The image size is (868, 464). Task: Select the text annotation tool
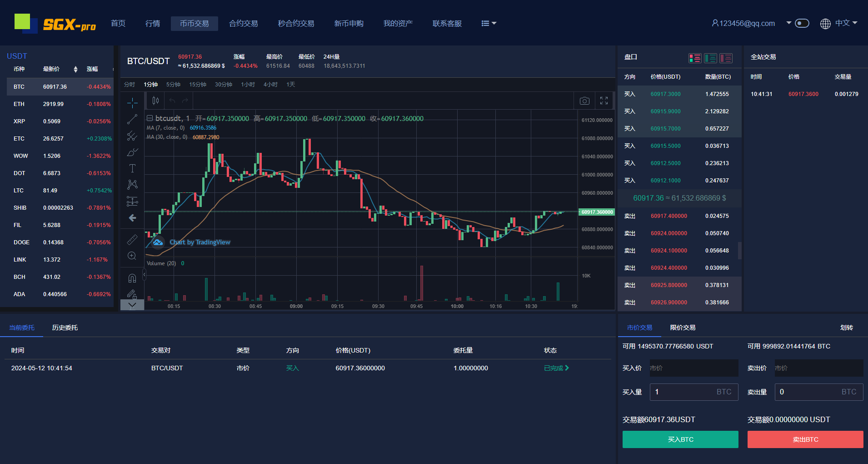[x=132, y=168]
